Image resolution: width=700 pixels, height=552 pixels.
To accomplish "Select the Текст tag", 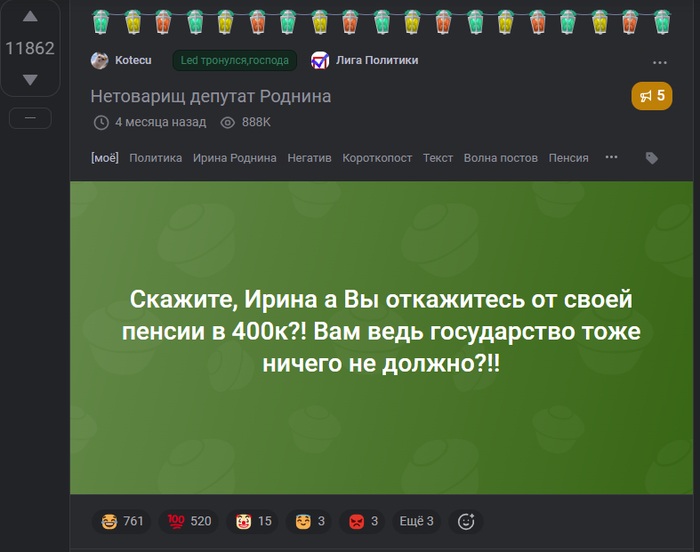I will pyautogui.click(x=438, y=158).
